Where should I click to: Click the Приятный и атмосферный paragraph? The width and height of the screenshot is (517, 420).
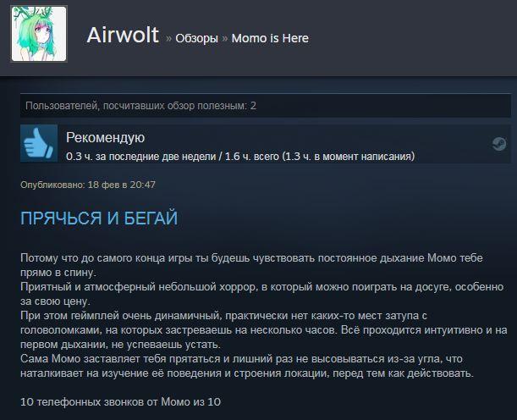tap(261, 294)
